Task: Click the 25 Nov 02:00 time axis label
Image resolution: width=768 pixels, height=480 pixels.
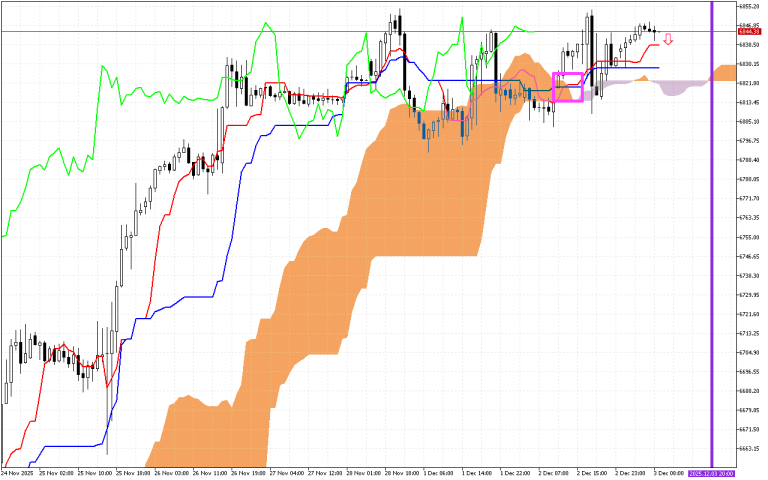Action: [x=55, y=474]
